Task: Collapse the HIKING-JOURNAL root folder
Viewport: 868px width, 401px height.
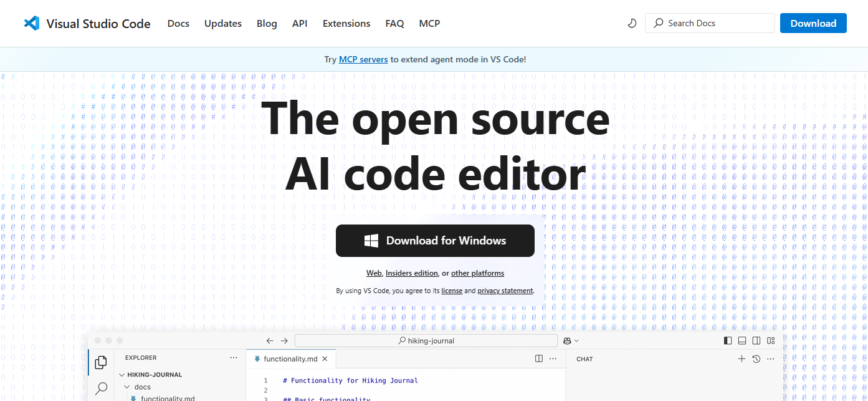Action: [x=122, y=375]
